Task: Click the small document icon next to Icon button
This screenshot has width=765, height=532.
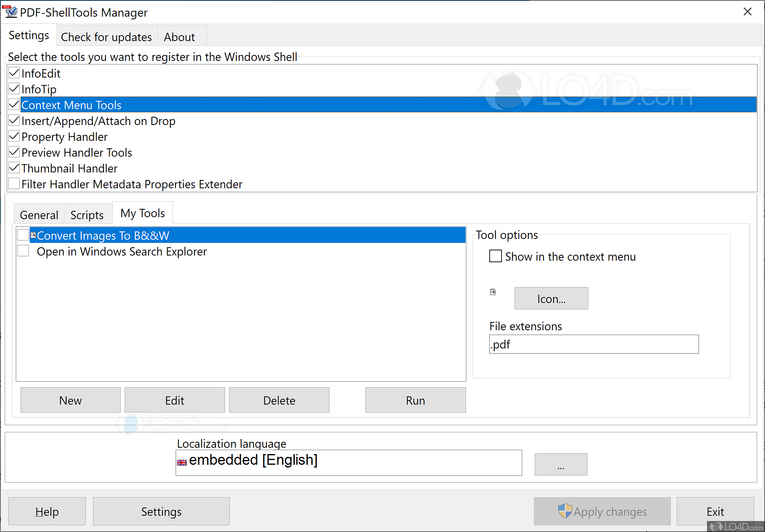Action: point(493,292)
